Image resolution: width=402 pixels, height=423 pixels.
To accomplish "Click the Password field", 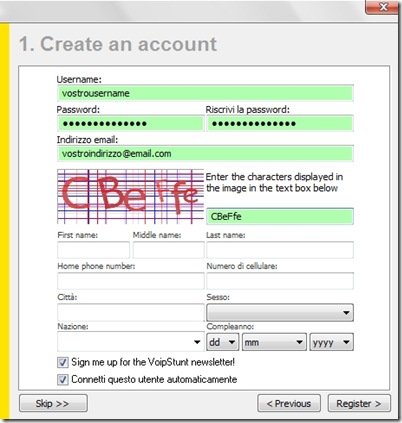I will (131, 124).
